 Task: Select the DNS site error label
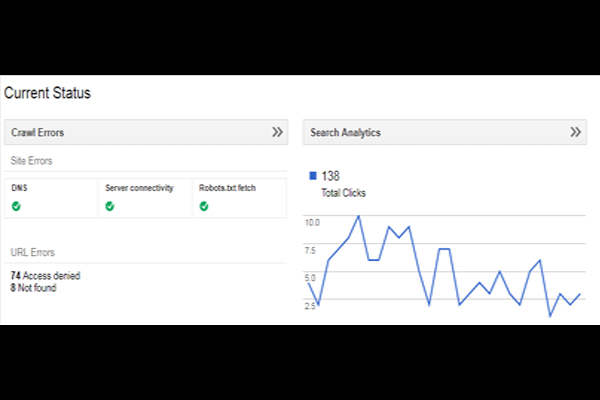pos(18,187)
